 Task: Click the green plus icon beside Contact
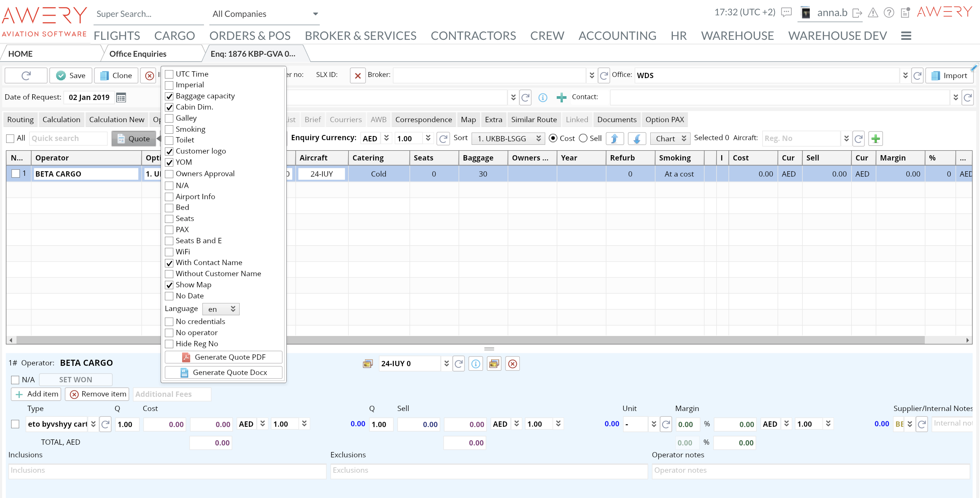(x=561, y=98)
